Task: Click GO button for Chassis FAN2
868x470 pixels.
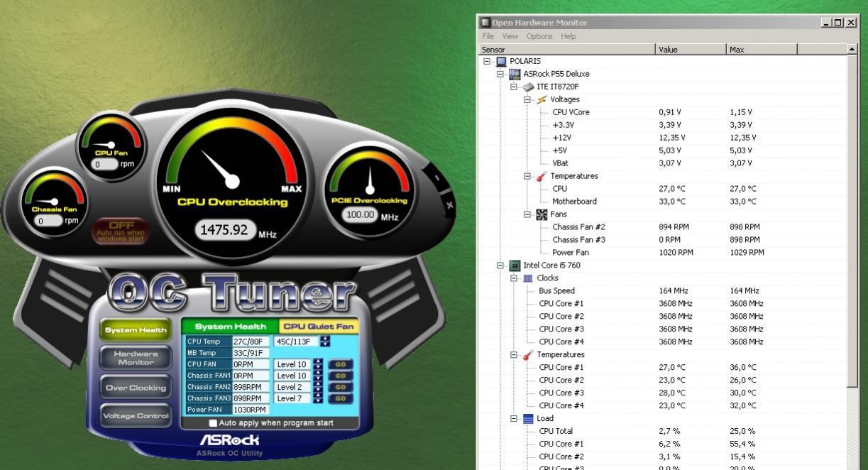Action: [x=340, y=387]
